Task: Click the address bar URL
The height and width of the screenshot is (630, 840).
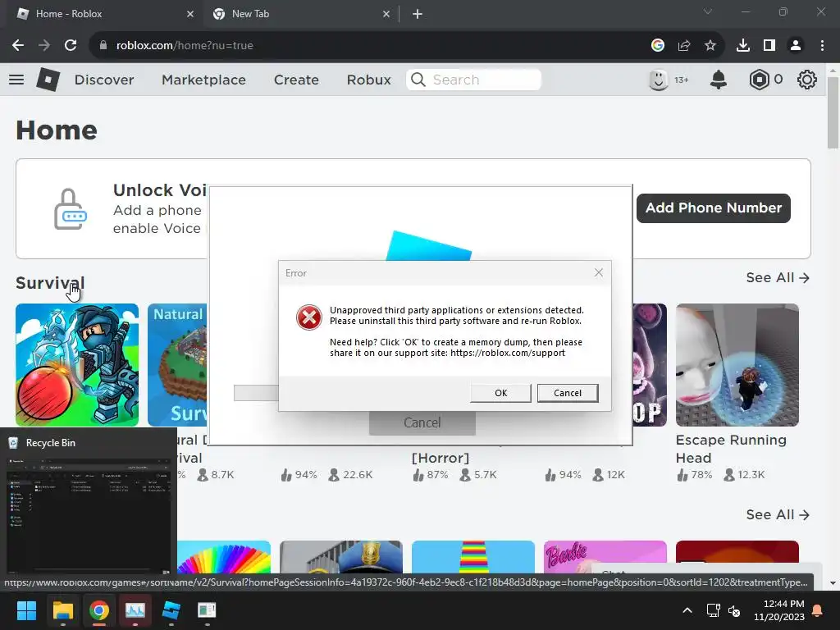Action: 185,46
